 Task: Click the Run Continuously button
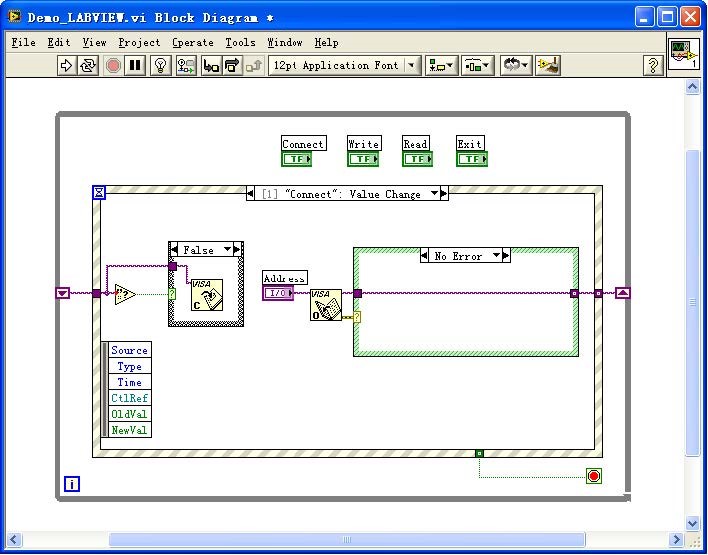point(88,65)
